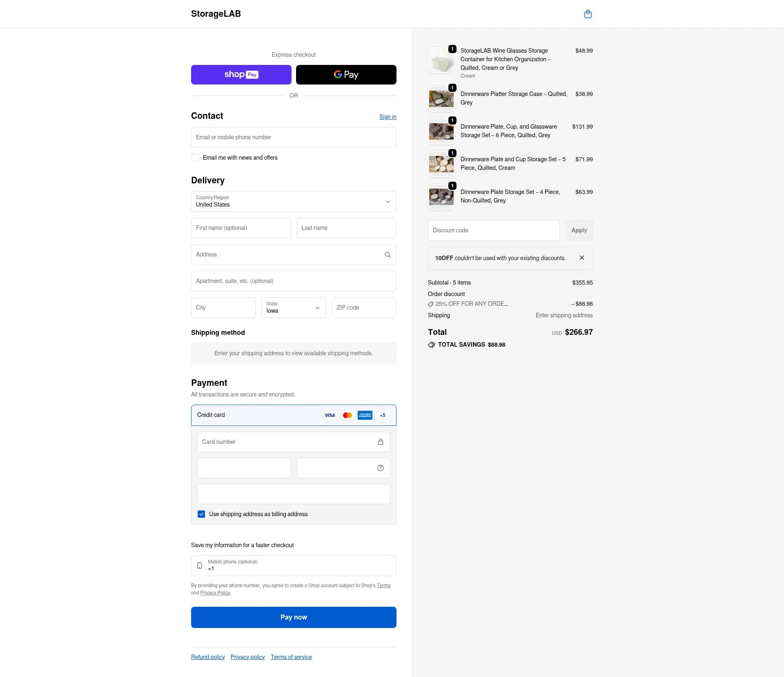
Task: Dismiss the 10OFF discount notice
Action: (x=582, y=258)
